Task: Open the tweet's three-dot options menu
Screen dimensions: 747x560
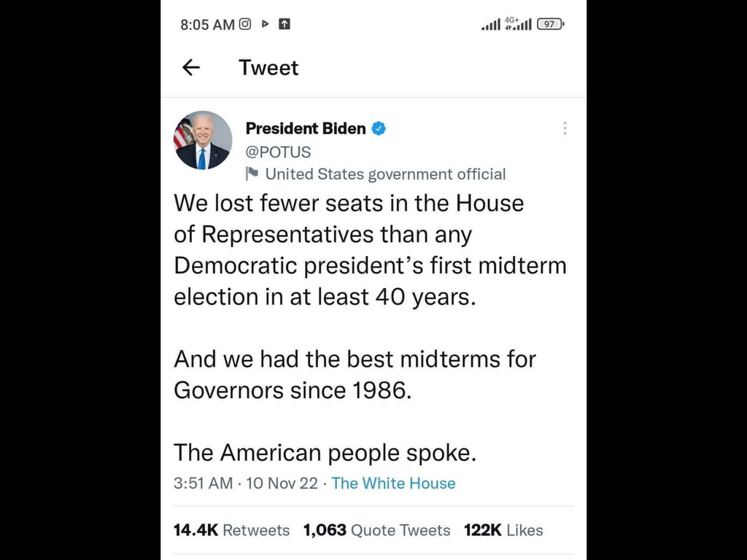Action: pos(565,128)
